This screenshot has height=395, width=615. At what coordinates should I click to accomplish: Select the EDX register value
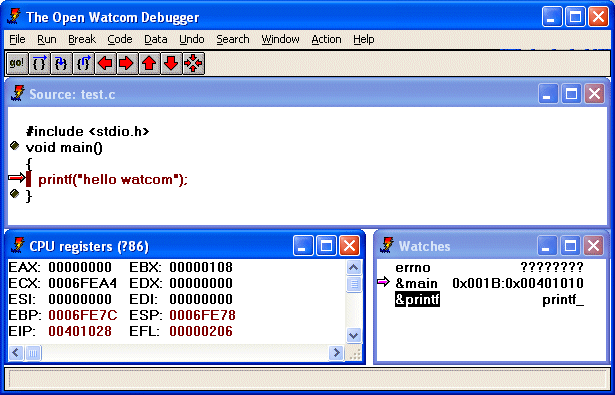pyautogui.click(x=201, y=283)
